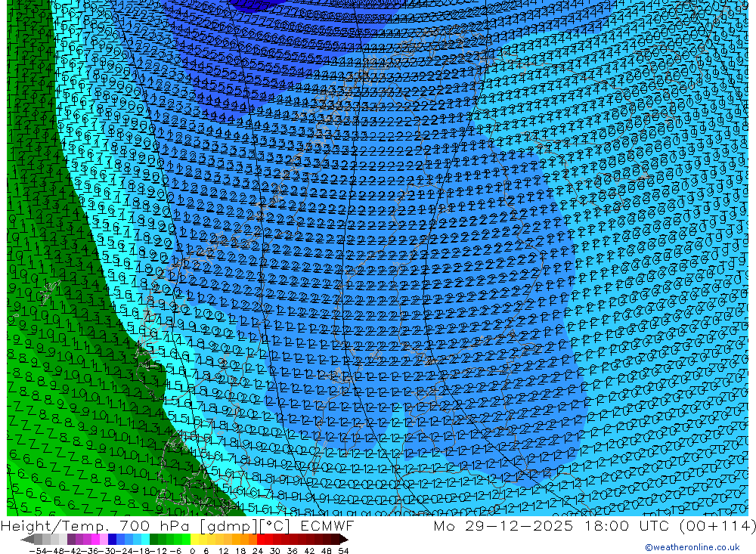The height and width of the screenshot is (554, 756).
Task: Click the left gray arrow end of color scale
Action: click(27, 539)
